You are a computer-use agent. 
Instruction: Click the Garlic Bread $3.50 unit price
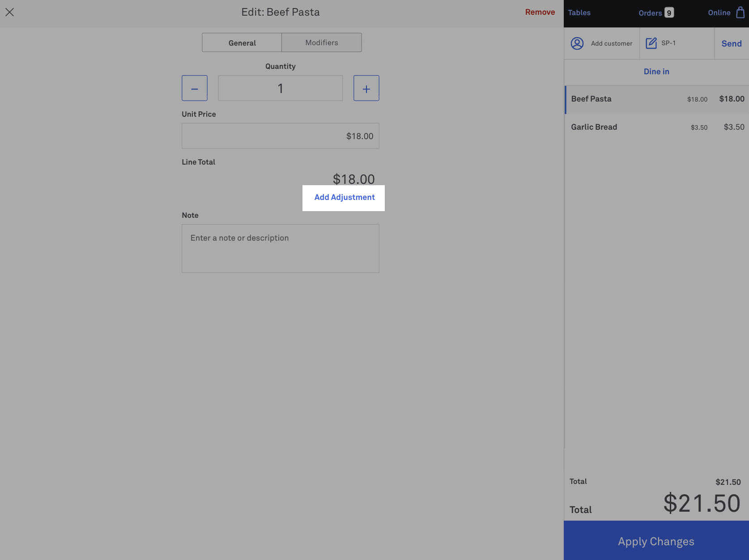699,127
